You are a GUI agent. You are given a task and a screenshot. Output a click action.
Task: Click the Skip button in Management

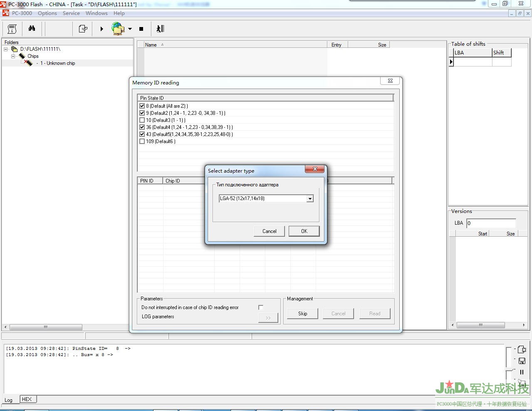click(302, 314)
